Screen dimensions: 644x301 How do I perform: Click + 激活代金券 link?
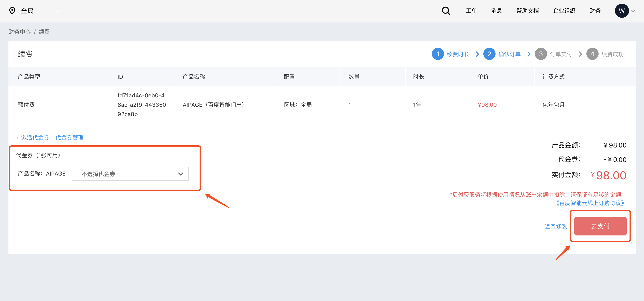[33, 137]
